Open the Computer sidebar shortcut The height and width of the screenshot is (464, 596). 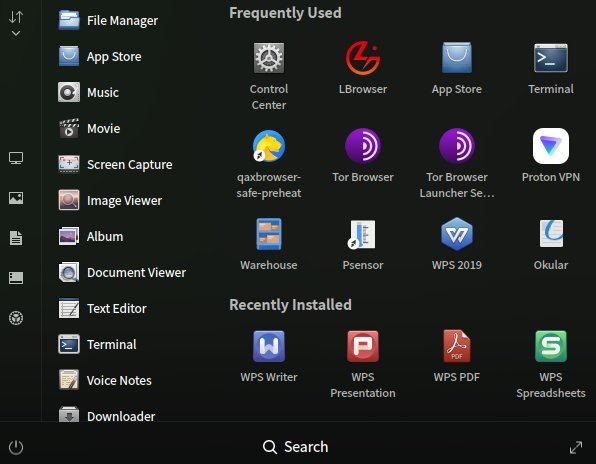16,158
